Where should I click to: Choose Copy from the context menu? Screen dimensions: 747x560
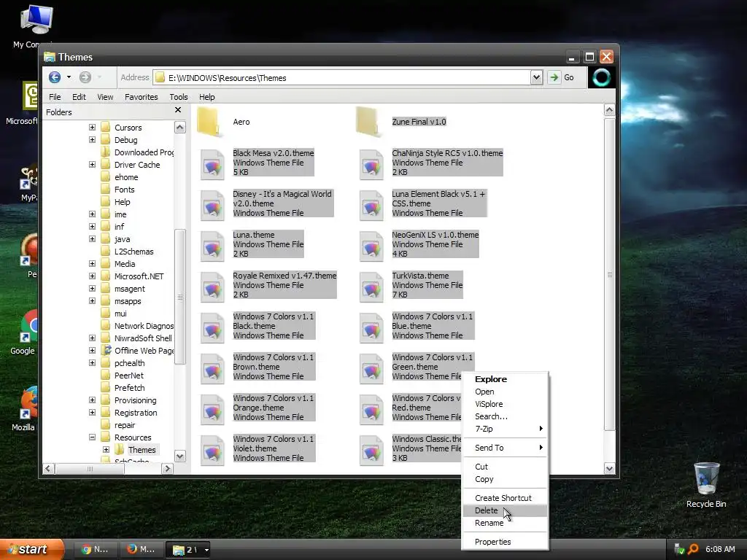coord(505,479)
